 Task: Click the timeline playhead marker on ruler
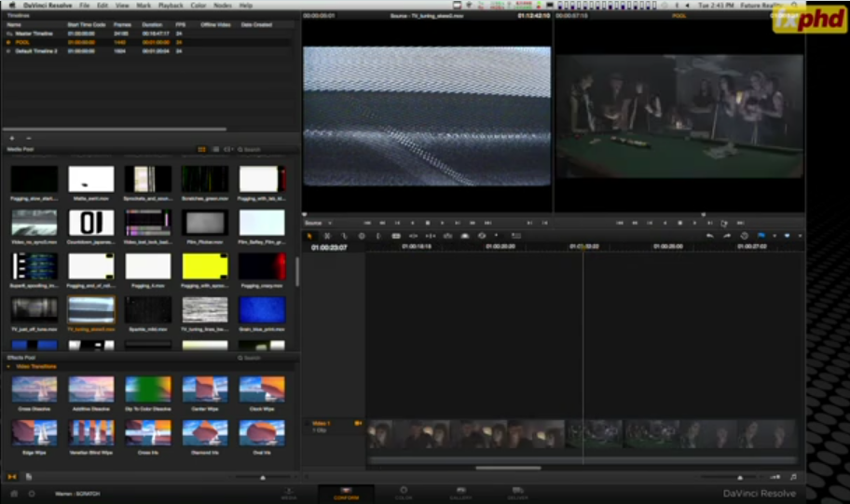coord(583,246)
